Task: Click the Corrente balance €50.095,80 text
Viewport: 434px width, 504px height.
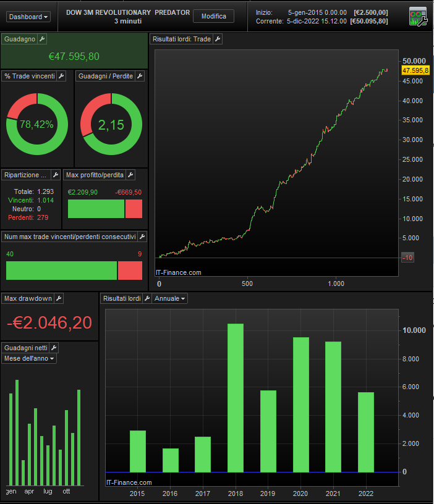Action: pos(369,21)
